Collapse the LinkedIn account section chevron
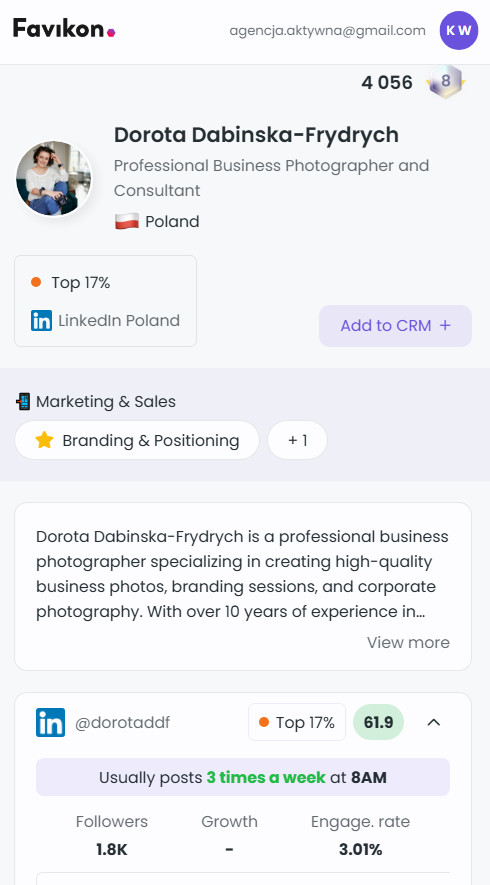Image resolution: width=490 pixels, height=885 pixels. [x=434, y=722]
